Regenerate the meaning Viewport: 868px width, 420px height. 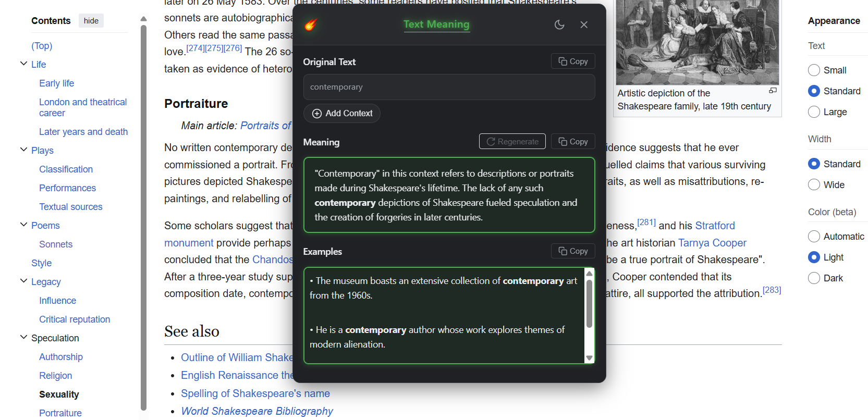tap(512, 141)
